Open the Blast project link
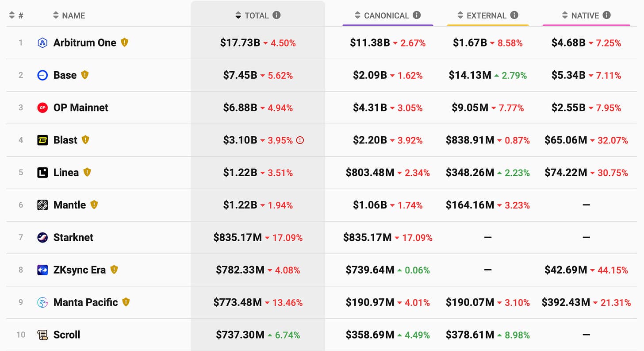 (x=65, y=140)
